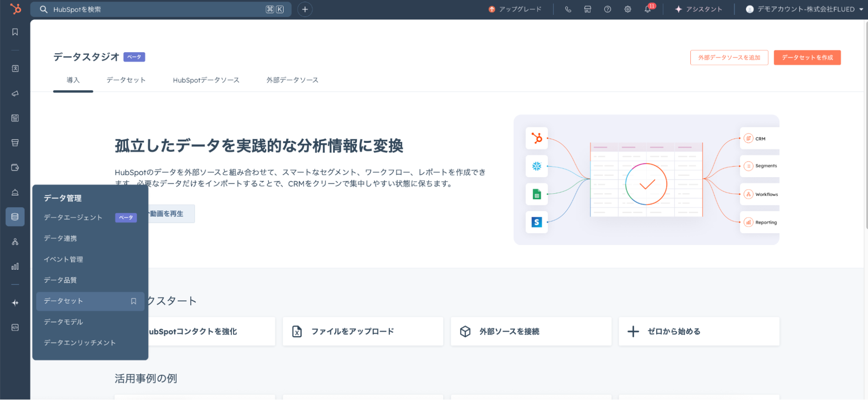Switch to the HubSpotデータソース tab

point(206,80)
